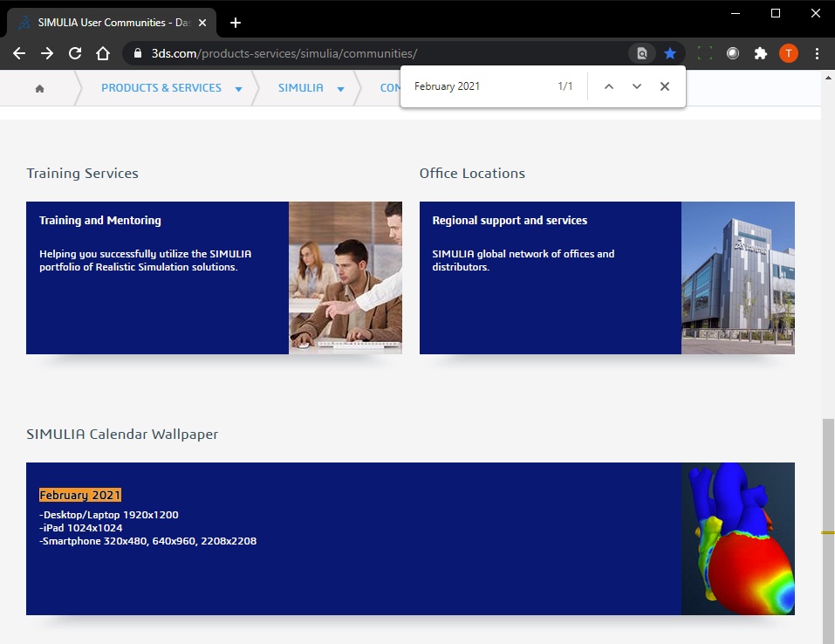The image size is (835, 644).
Task: Open the green screenshot capture extension
Action: click(x=705, y=53)
